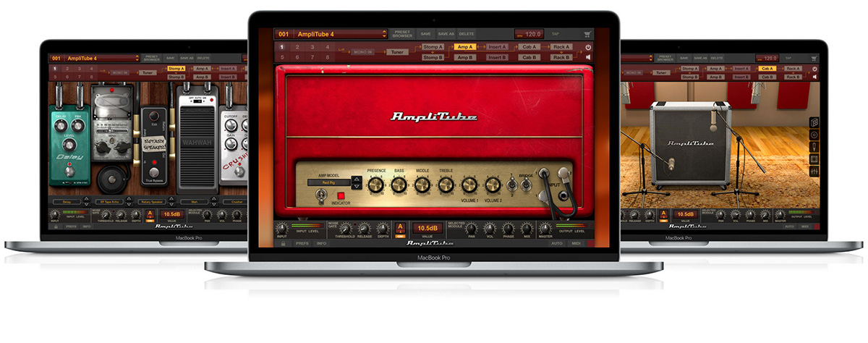The height and width of the screenshot is (343, 868).
Task: Click AmpliTube logo on red amp head
Action: (x=433, y=115)
